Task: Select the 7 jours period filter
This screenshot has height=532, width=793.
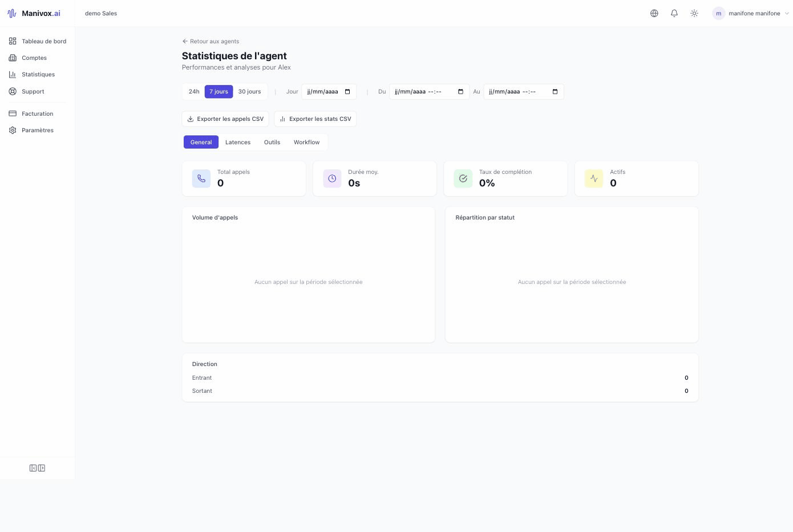Action: coord(219,91)
